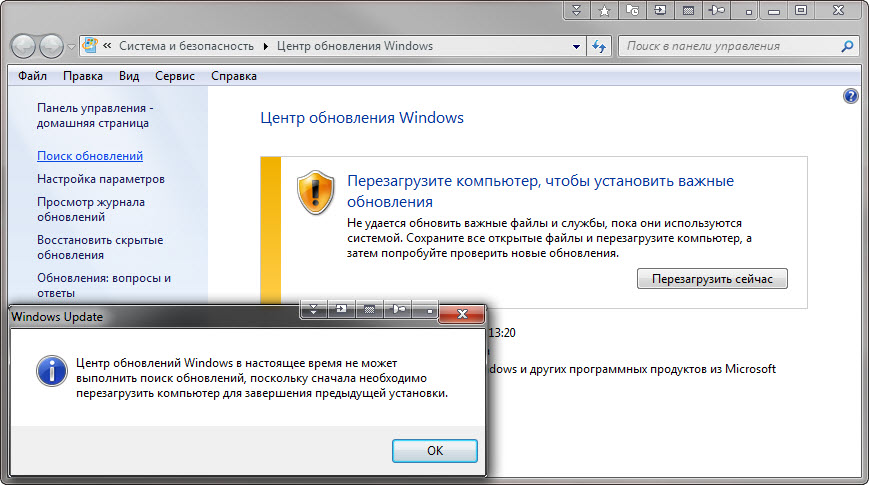The image size is (869, 485).
Task: Click the pin icon in main window title bar
Action: coord(717,11)
